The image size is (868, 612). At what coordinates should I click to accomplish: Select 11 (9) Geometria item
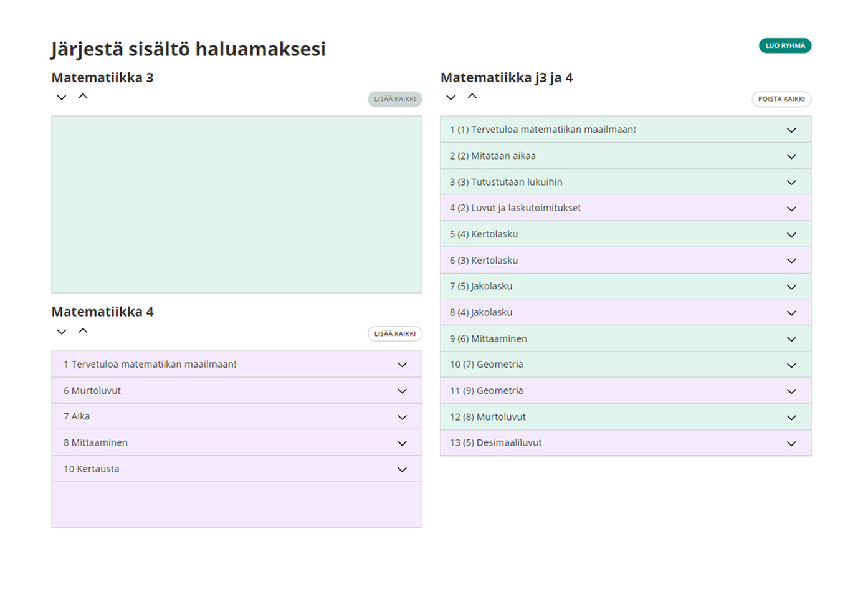click(x=487, y=391)
